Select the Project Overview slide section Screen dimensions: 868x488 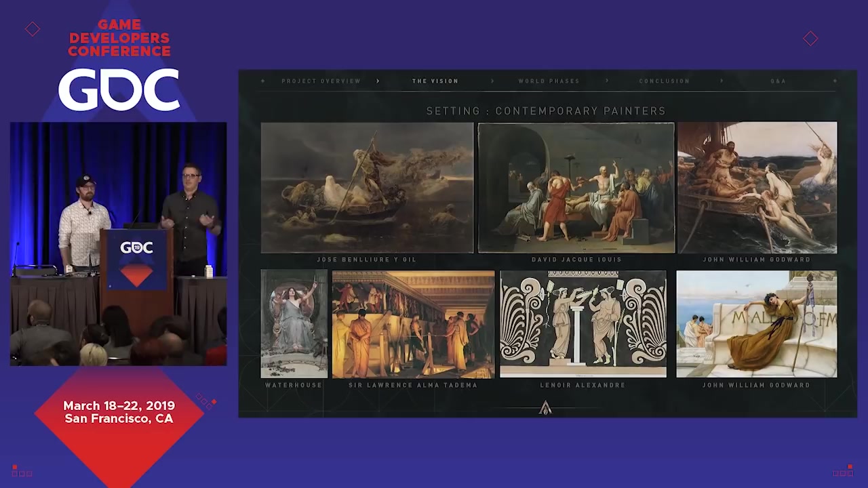pos(321,81)
